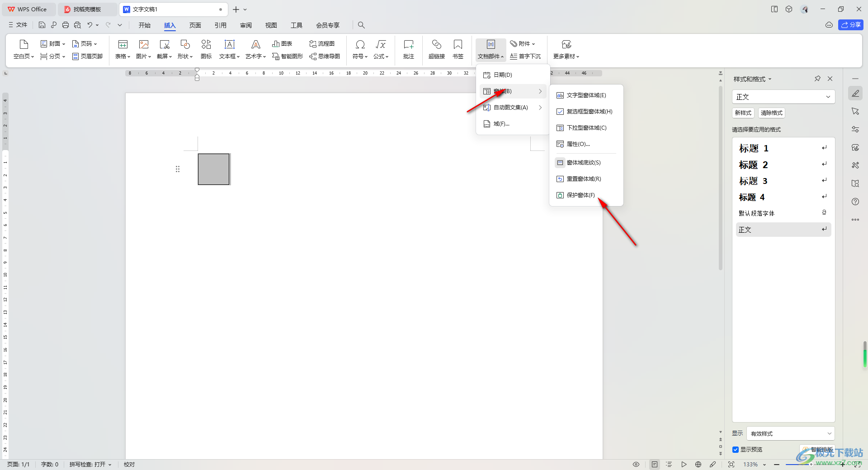Screen dimensions: 868x470
Task: Choose 下拉型窗体域(C) menu item
Action: tap(586, 128)
